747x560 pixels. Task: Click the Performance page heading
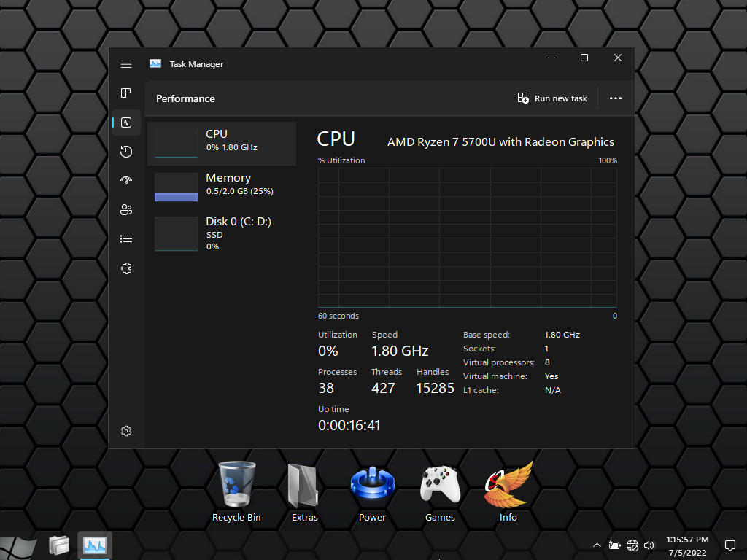(x=185, y=98)
